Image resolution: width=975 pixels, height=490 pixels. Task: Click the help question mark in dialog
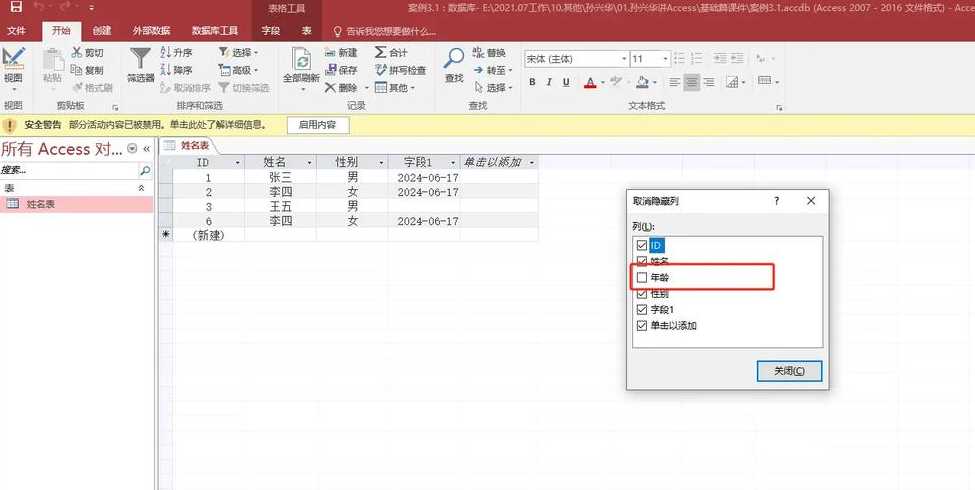pos(777,201)
